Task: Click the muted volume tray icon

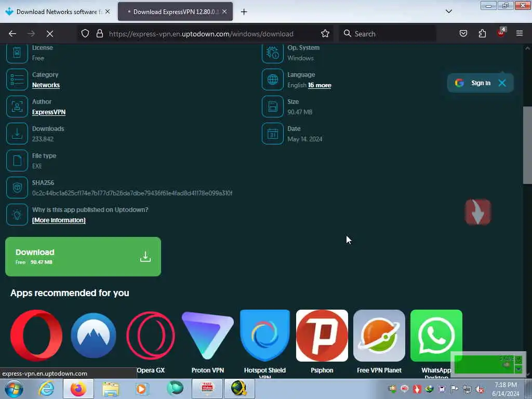Action: [480, 389]
